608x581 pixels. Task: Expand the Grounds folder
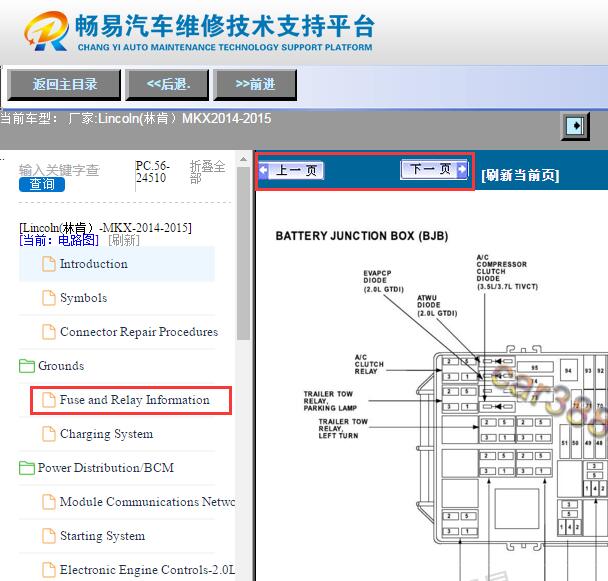pyautogui.click(x=27, y=366)
